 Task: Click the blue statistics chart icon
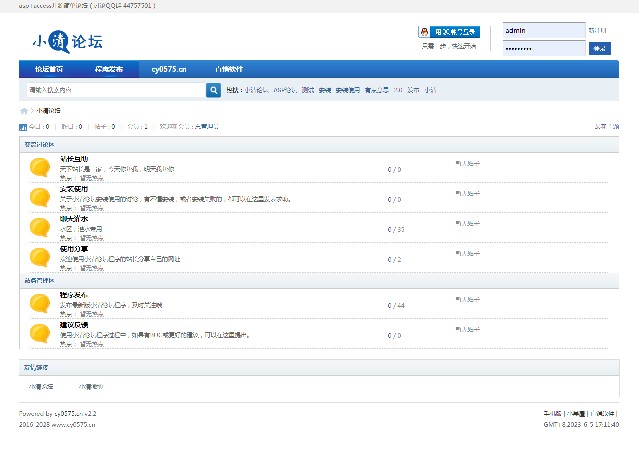pos(23,127)
